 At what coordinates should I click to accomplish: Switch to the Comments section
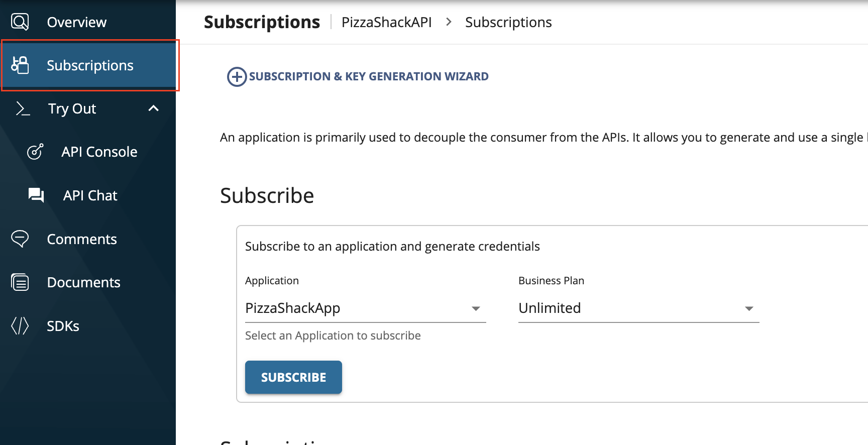click(x=81, y=239)
